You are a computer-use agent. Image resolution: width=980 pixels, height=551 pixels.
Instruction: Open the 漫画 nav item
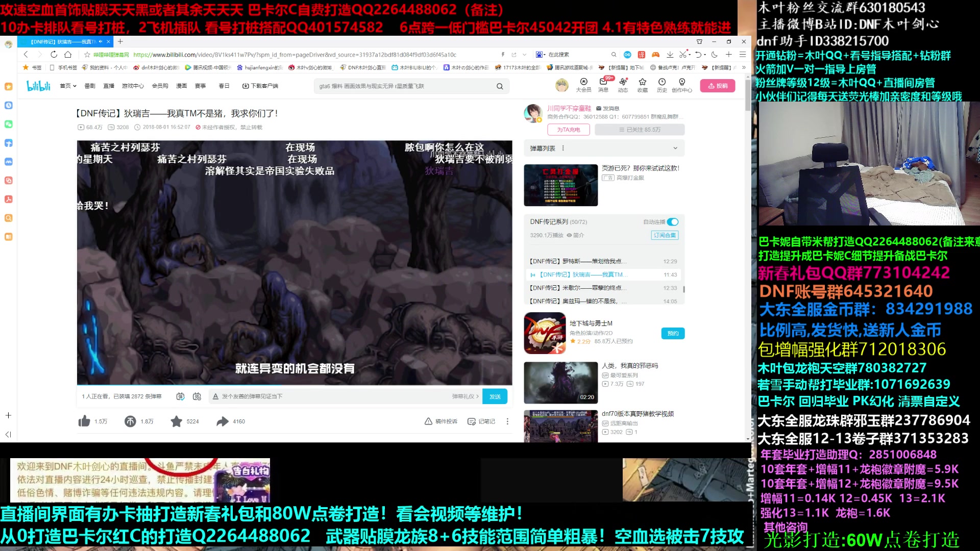182,86
